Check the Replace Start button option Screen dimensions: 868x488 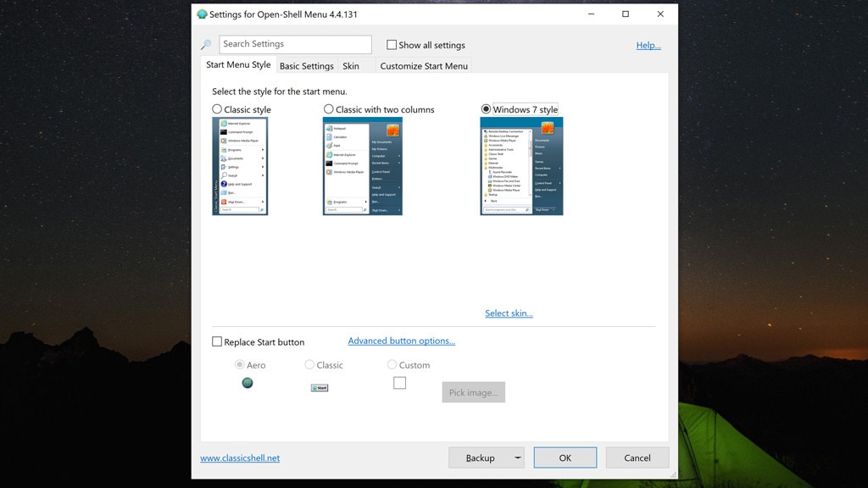(217, 341)
